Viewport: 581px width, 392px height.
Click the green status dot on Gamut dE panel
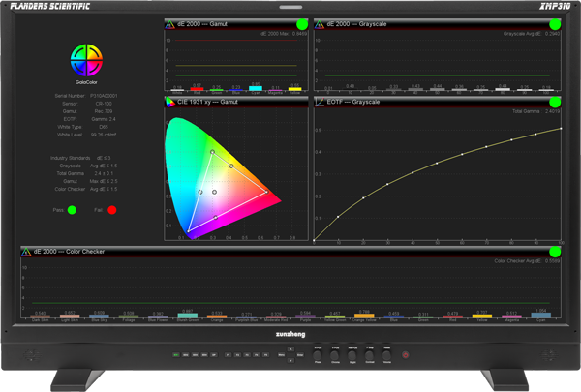[302, 24]
